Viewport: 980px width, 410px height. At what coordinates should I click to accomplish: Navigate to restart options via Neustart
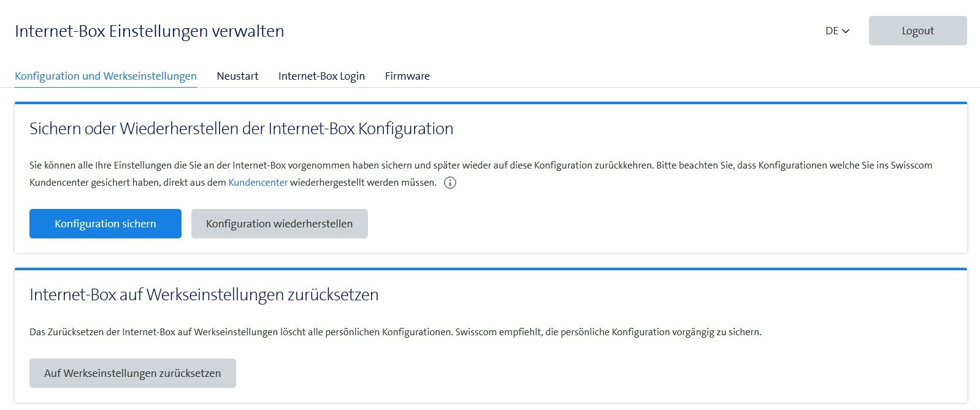tap(237, 76)
